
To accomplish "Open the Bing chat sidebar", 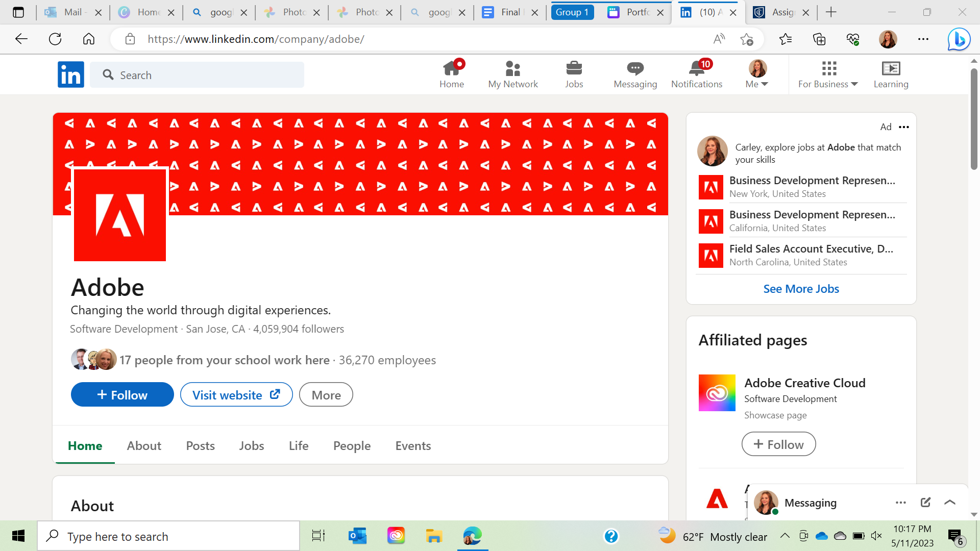I will coord(959,39).
